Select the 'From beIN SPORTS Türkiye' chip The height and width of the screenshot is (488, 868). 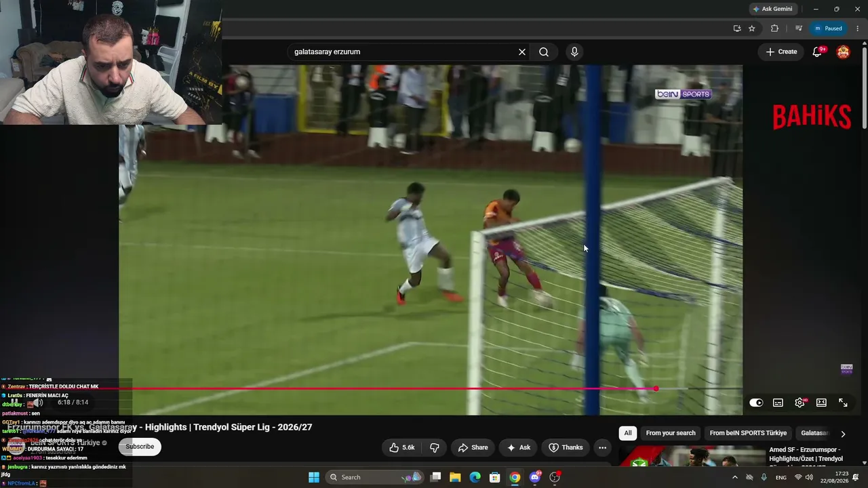[748, 433]
